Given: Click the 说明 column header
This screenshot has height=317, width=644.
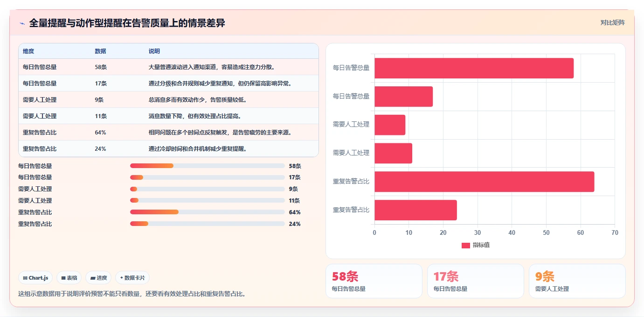Looking at the screenshot, I should [x=154, y=51].
